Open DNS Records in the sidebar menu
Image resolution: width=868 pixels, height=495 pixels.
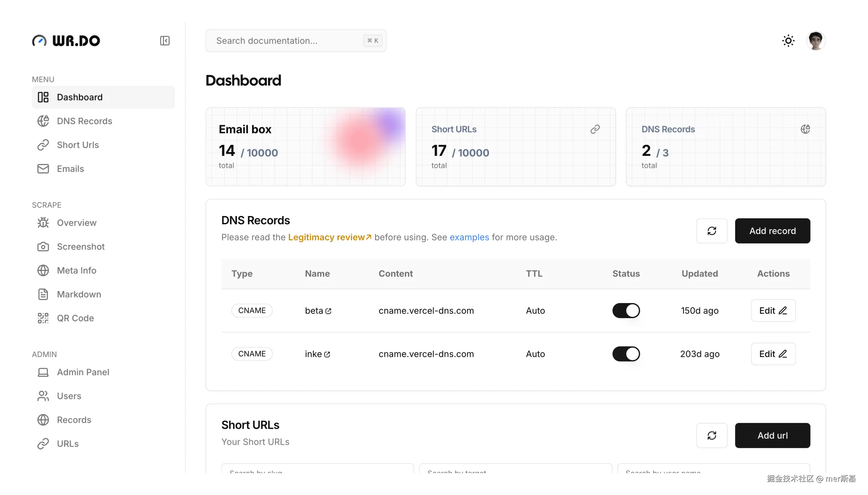click(x=84, y=121)
